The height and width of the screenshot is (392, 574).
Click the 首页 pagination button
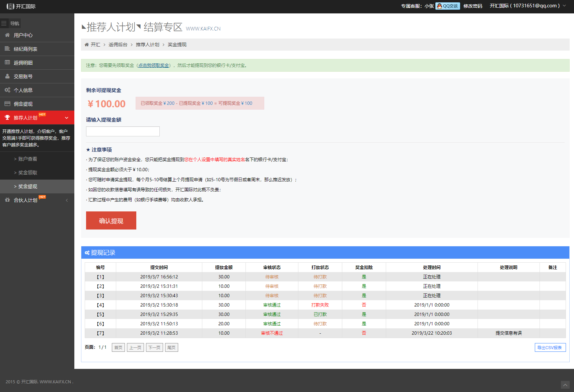pyautogui.click(x=118, y=347)
